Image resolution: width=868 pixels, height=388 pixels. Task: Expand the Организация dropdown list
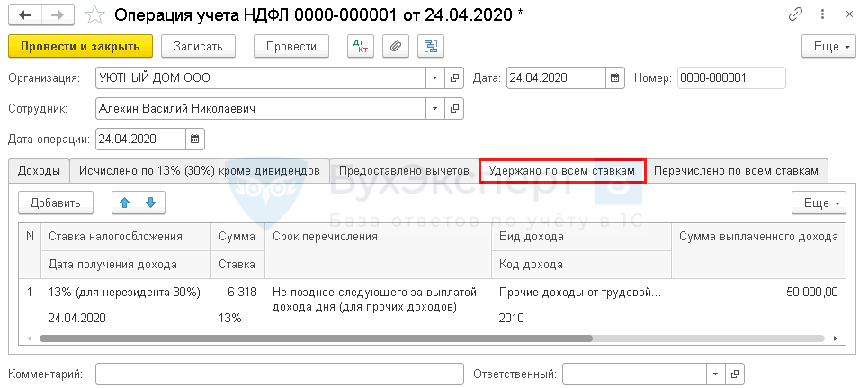(434, 77)
